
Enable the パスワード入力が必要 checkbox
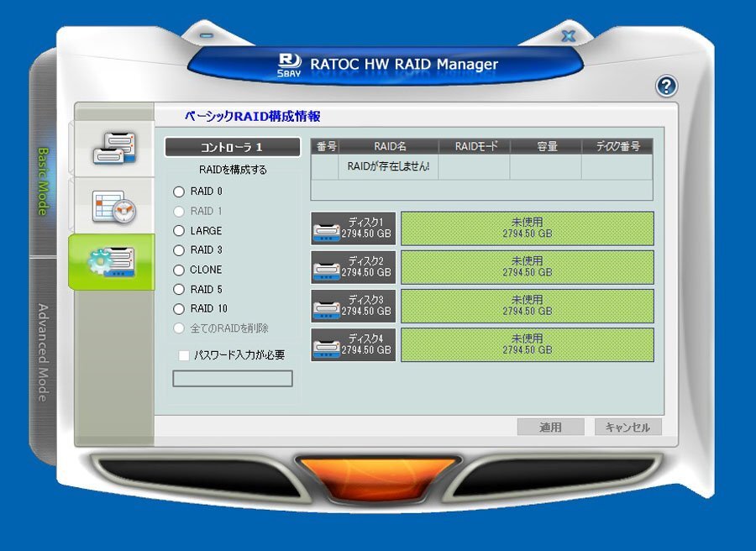click(x=184, y=356)
